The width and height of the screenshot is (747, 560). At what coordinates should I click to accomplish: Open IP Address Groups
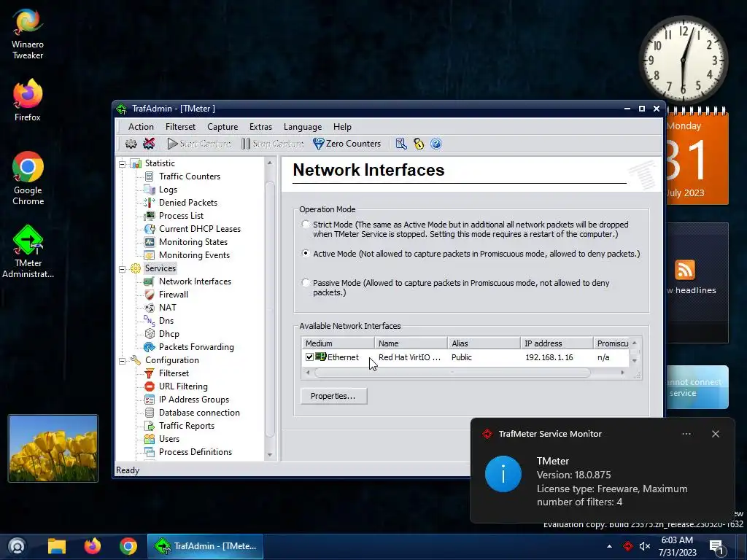tap(194, 400)
